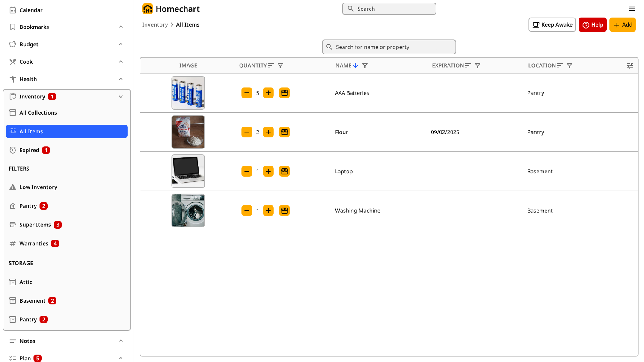
Task: Expand the Bookmarks sidebar section
Action: click(x=121, y=26)
